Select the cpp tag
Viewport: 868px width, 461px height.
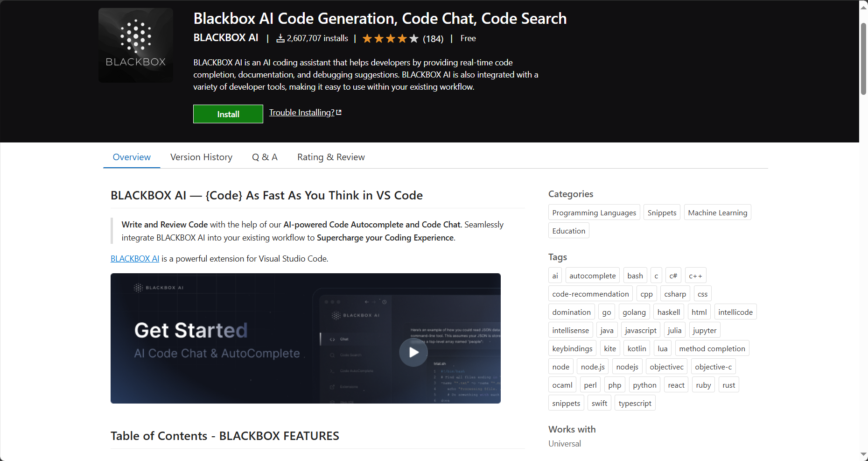click(x=647, y=294)
